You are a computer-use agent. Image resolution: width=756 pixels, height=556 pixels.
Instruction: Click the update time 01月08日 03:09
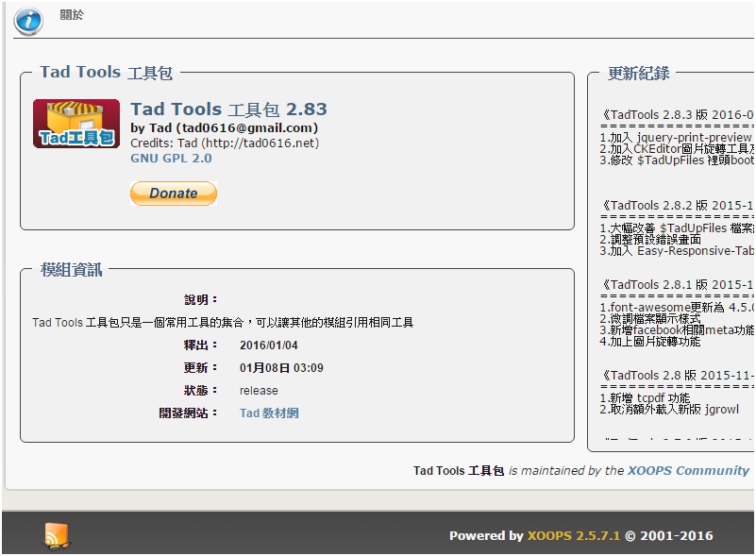[x=281, y=368]
